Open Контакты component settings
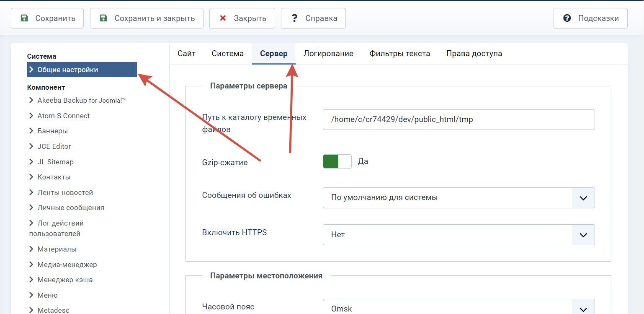644x314 pixels. click(54, 177)
